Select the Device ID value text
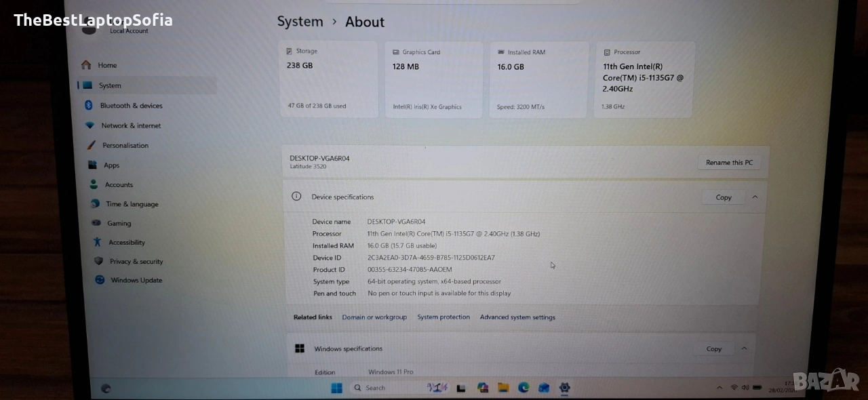The height and width of the screenshot is (400, 868). (x=431, y=258)
